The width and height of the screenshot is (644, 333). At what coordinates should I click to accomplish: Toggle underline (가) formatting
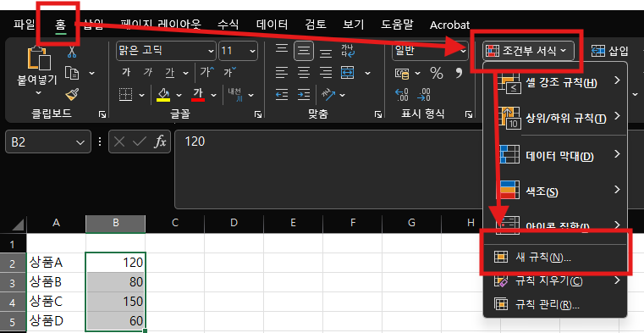pyautogui.click(x=169, y=73)
